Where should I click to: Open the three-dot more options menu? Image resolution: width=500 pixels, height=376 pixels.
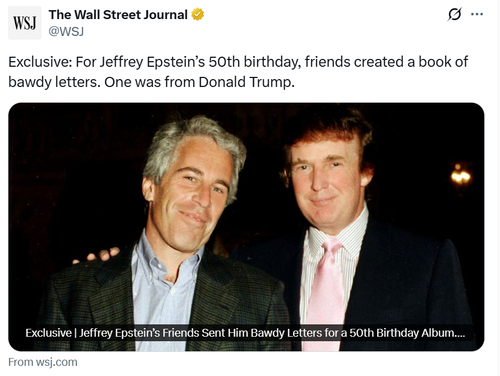tap(477, 14)
